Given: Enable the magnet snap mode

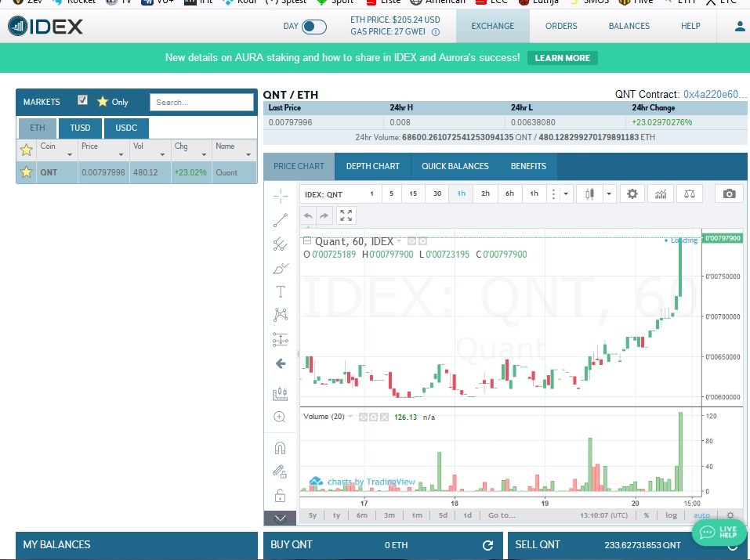Looking at the screenshot, I should click(x=280, y=448).
